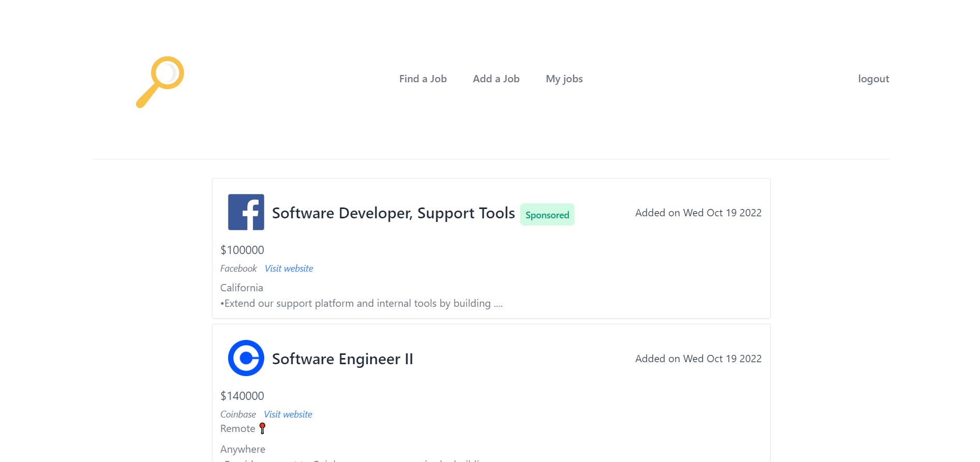Click the Coinbase company name text
The height and width of the screenshot is (462, 980).
pos(238,414)
